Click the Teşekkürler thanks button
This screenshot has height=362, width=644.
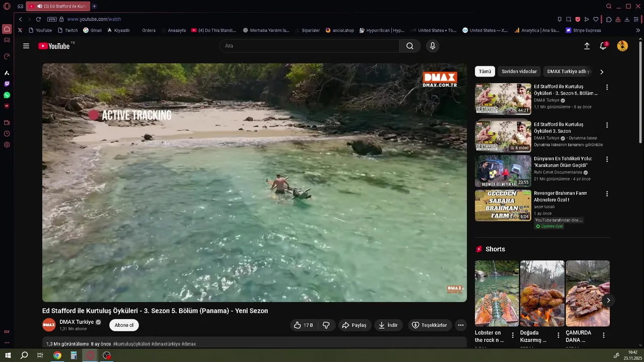429,325
